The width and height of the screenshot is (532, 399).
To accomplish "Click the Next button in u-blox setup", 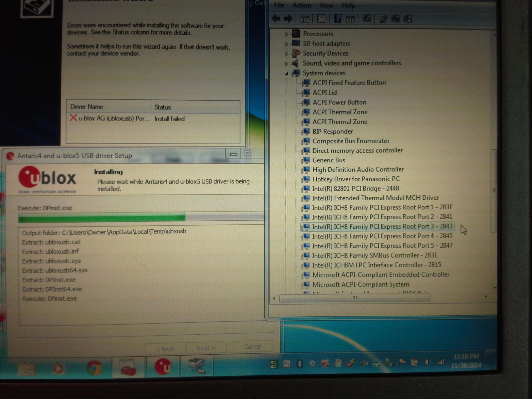I will click(x=206, y=348).
